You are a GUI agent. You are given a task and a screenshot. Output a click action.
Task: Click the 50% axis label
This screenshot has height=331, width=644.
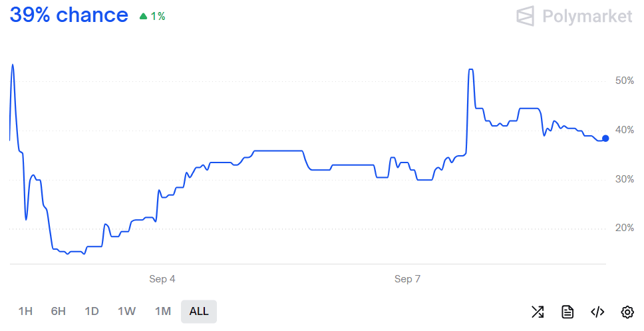(625, 81)
